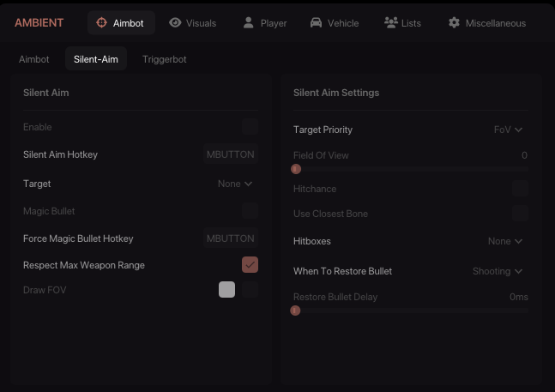Click the gear icon for Miscellaneous
The width and height of the screenshot is (555, 392).
[x=454, y=23]
